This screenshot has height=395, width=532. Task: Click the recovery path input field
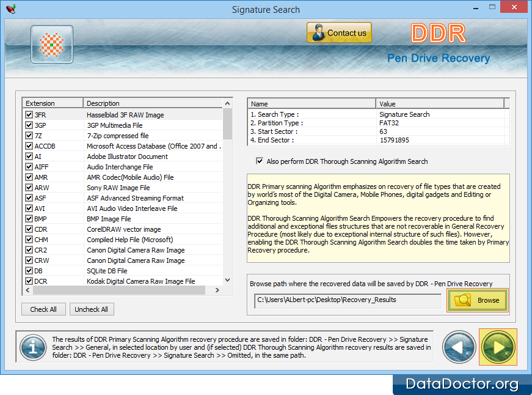click(x=348, y=300)
